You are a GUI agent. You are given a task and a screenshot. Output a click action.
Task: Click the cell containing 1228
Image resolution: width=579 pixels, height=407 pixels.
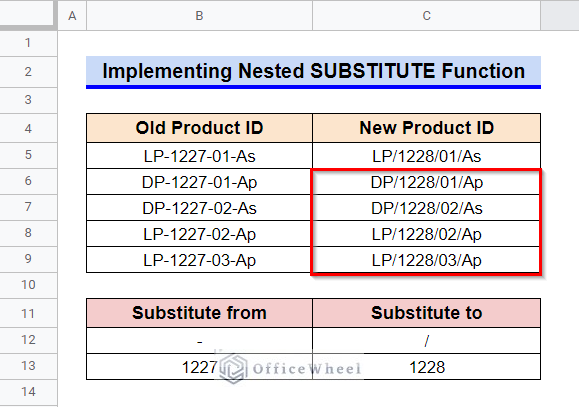pyautogui.click(x=426, y=367)
